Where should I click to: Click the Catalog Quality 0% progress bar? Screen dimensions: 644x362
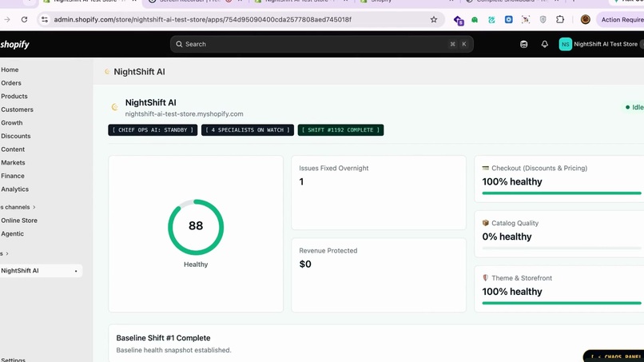[562, 249]
